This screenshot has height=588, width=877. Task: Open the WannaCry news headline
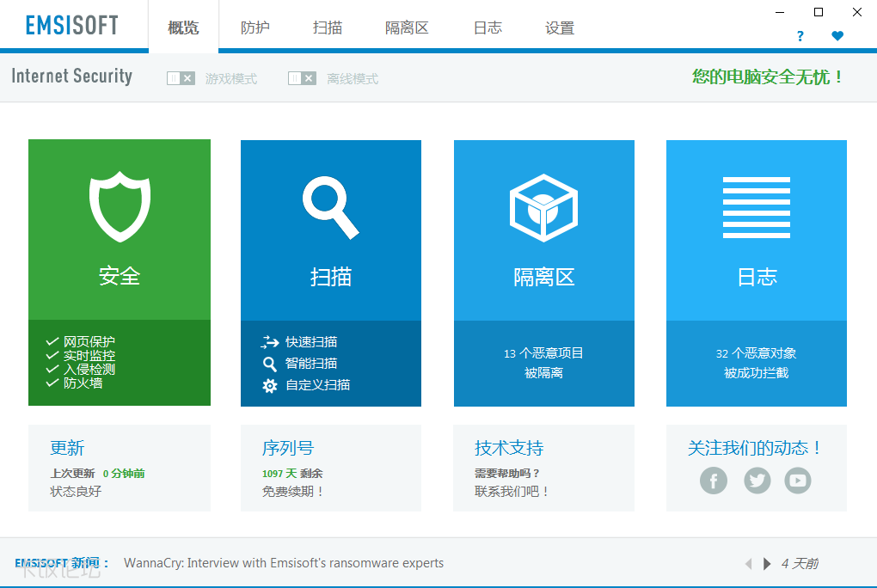(x=284, y=563)
